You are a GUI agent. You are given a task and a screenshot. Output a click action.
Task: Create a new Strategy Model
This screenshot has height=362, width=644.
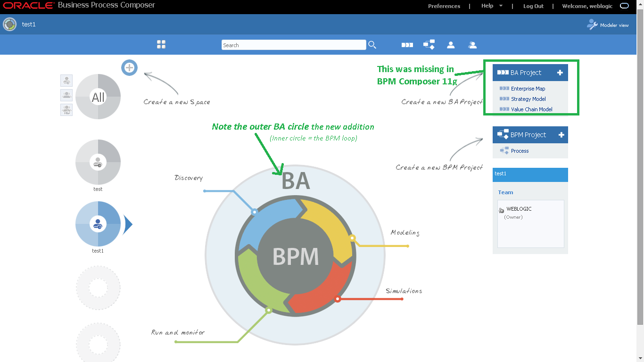tap(528, 99)
